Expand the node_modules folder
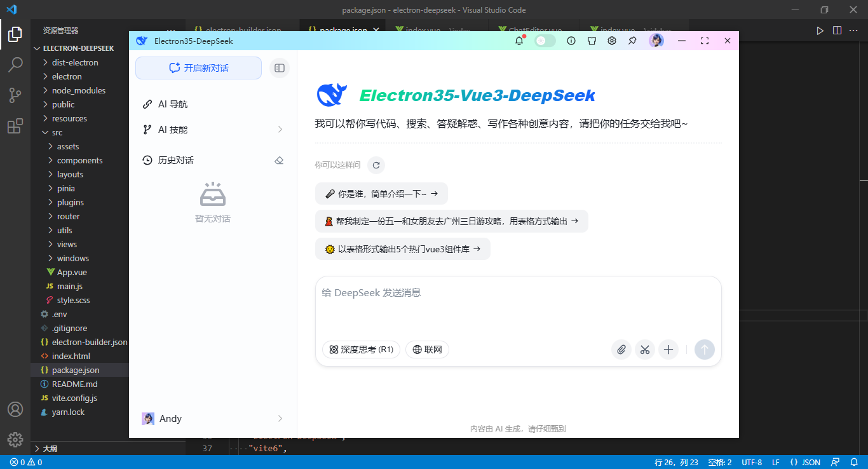Viewport: 868px width, 469px height. click(80, 90)
